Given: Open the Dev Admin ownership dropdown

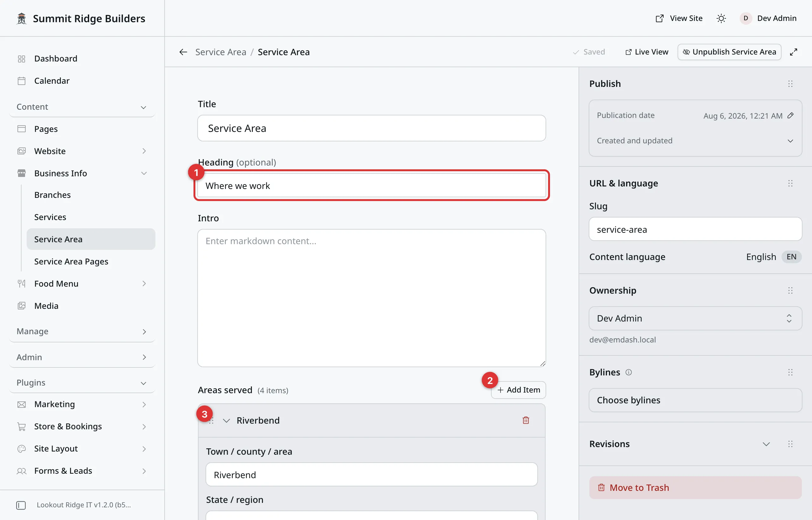Looking at the screenshot, I should point(695,318).
